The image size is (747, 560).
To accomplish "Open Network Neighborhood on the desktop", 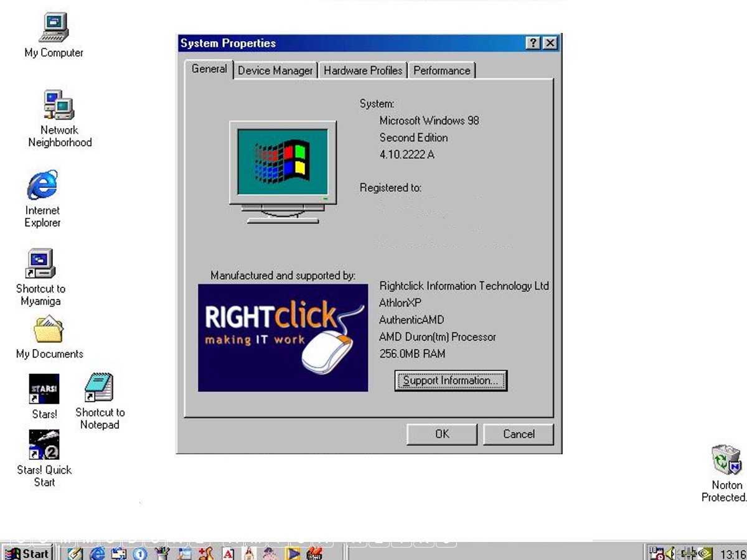I will coord(59,105).
